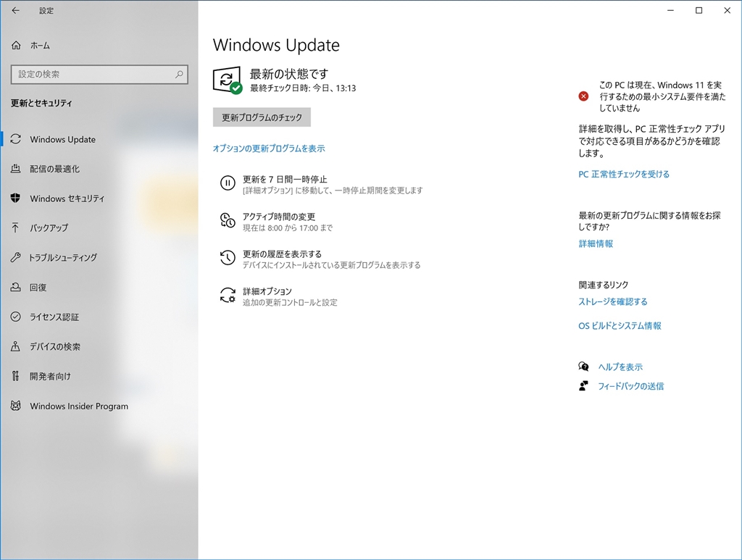Click the 開発者向け tools icon
This screenshot has height=560, width=742.
click(x=16, y=376)
